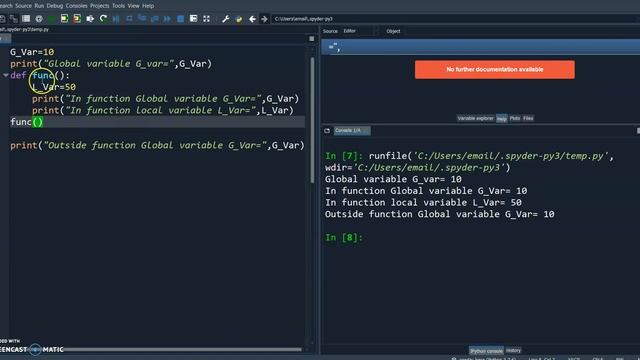Click the back arrow icon

[252, 19]
